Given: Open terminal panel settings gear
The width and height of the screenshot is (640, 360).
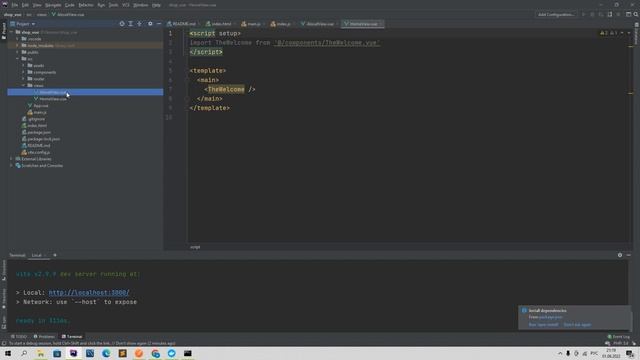Looking at the screenshot, I should coord(620,255).
